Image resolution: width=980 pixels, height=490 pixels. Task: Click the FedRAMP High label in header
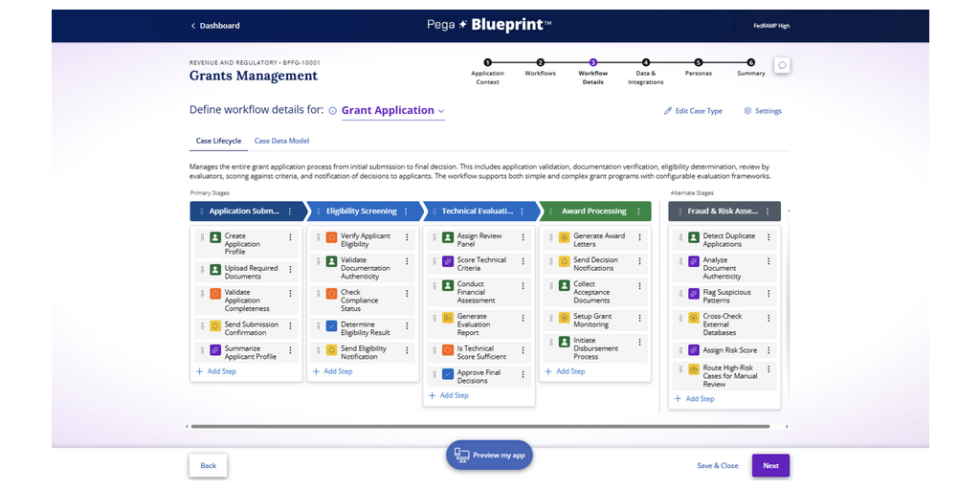[x=772, y=26]
